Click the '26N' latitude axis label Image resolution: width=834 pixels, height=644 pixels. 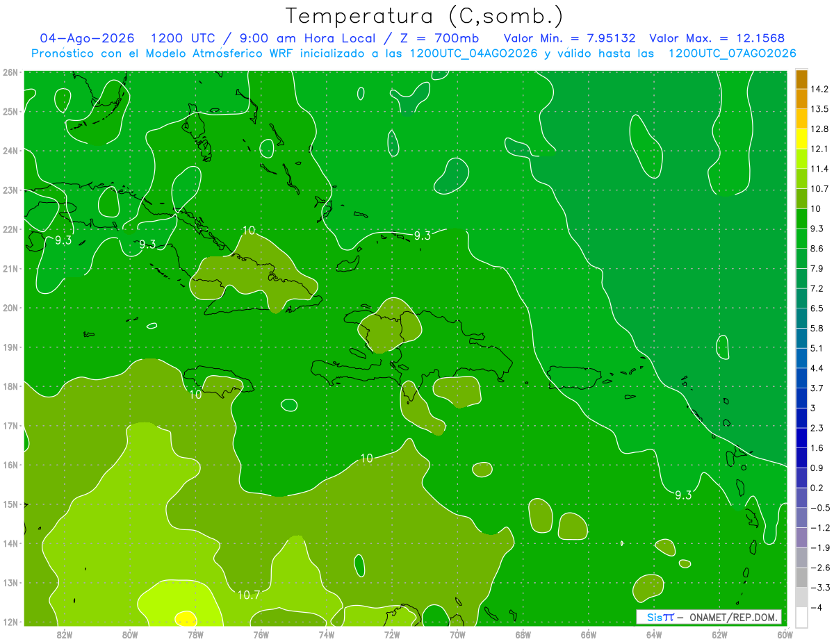coord(10,72)
